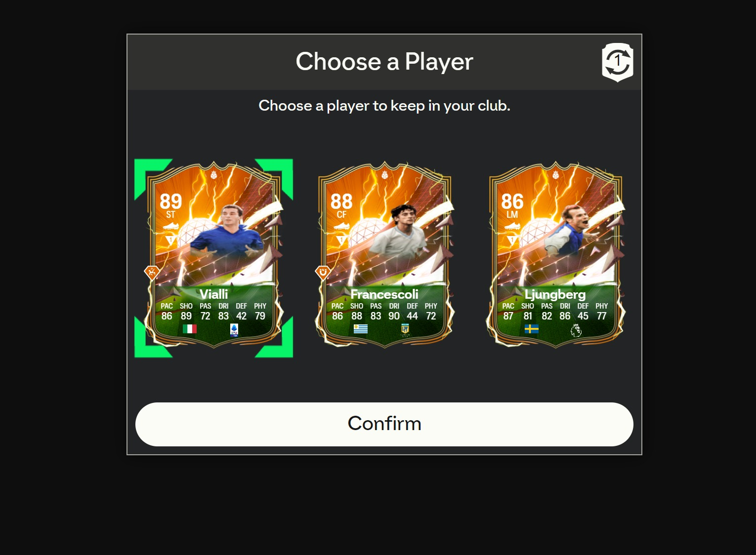Click Francescoli's magnet PlayStyle diamond icon
The image size is (756, 555).
click(x=323, y=272)
